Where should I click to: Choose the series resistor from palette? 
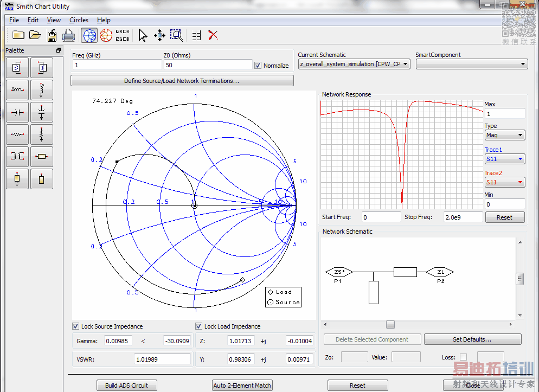click(17, 134)
